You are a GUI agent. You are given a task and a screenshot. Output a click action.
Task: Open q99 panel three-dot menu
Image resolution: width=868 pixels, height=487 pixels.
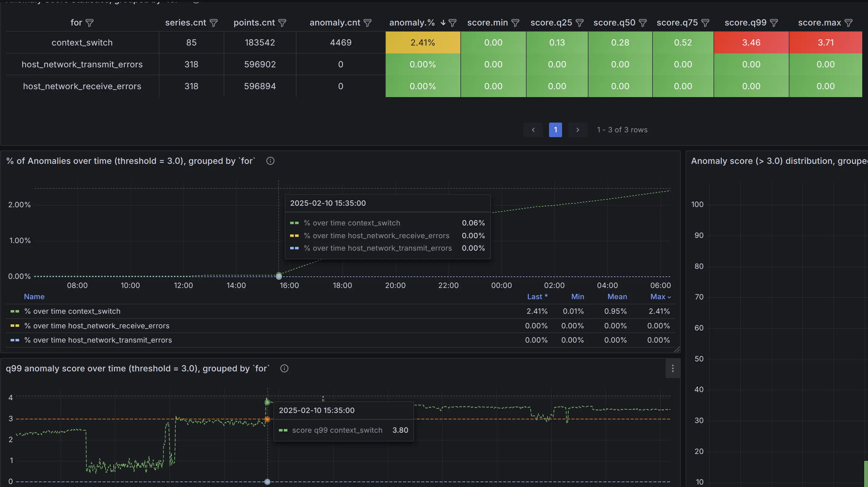pos(673,368)
